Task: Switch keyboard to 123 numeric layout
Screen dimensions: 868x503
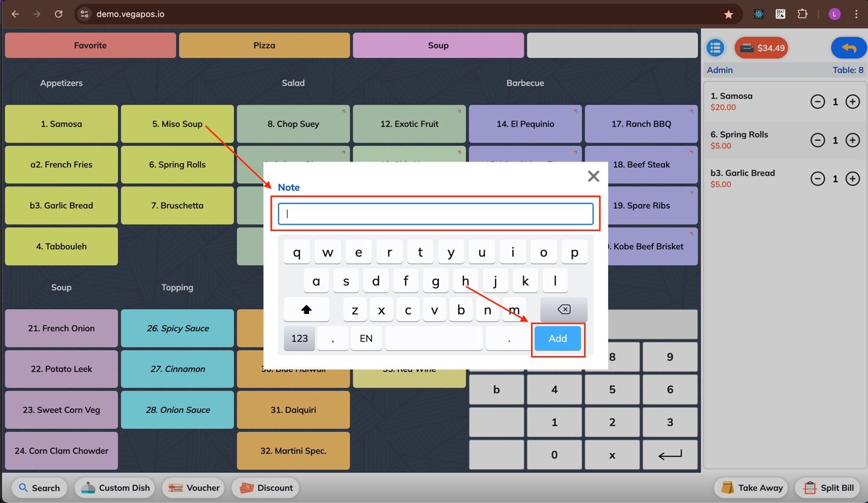Action: click(300, 339)
